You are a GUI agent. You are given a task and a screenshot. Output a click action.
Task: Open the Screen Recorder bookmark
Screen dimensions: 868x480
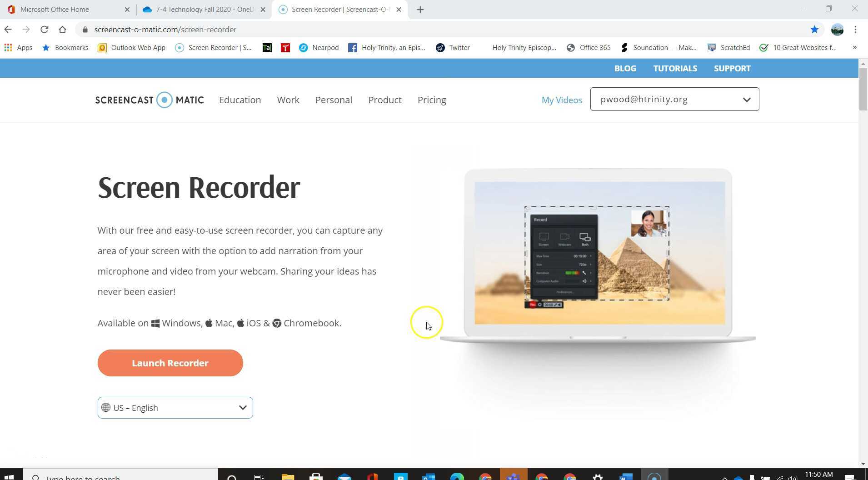click(214, 47)
